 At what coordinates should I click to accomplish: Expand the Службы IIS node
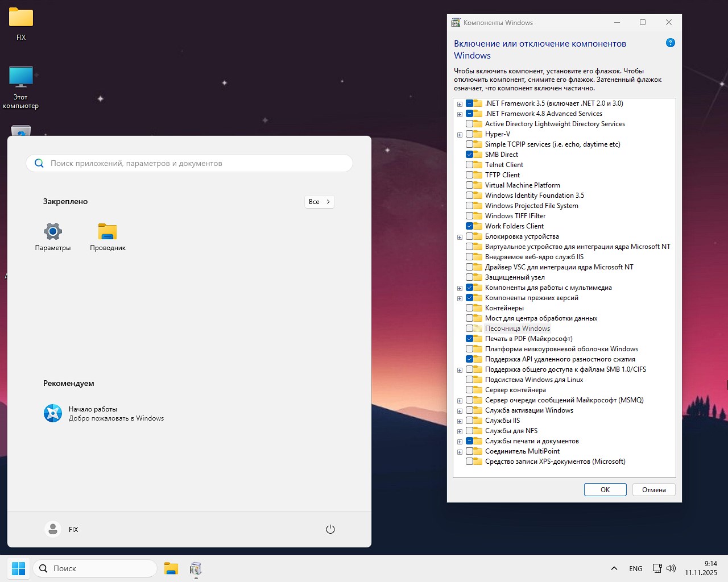pos(460,420)
